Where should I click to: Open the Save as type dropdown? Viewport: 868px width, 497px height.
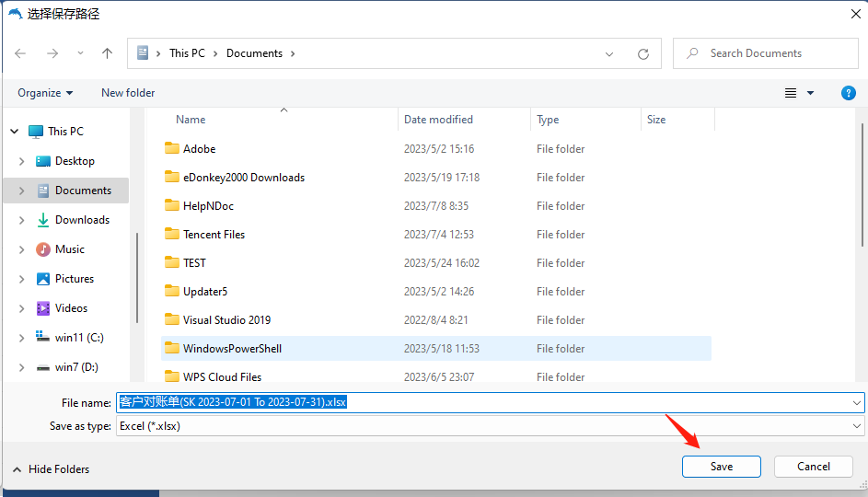[x=857, y=426]
